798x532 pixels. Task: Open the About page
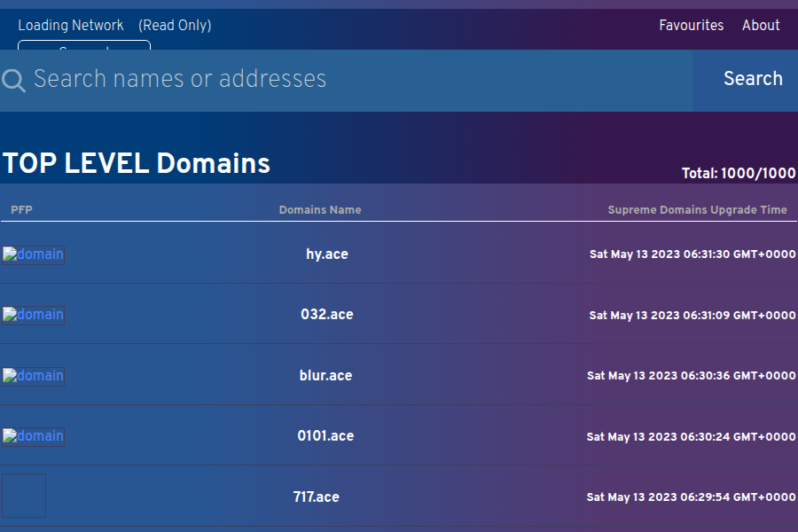pyautogui.click(x=761, y=25)
